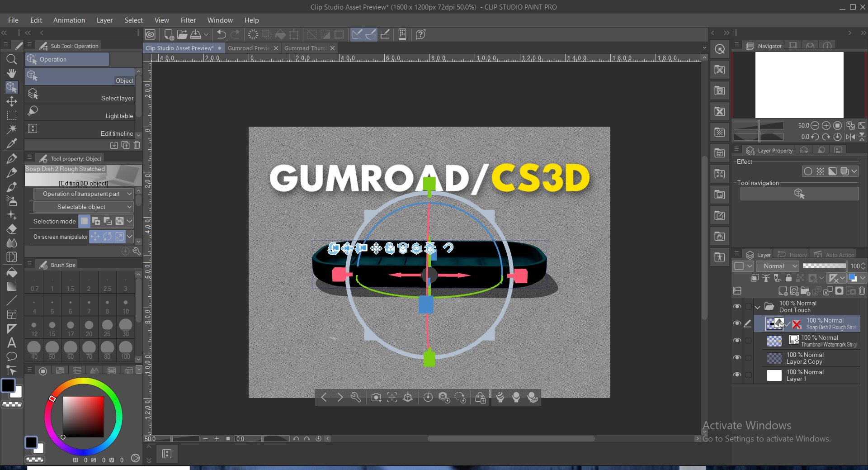The image size is (868, 470).
Task: Toggle rotate On-screen manipulator button
Action: click(108, 237)
